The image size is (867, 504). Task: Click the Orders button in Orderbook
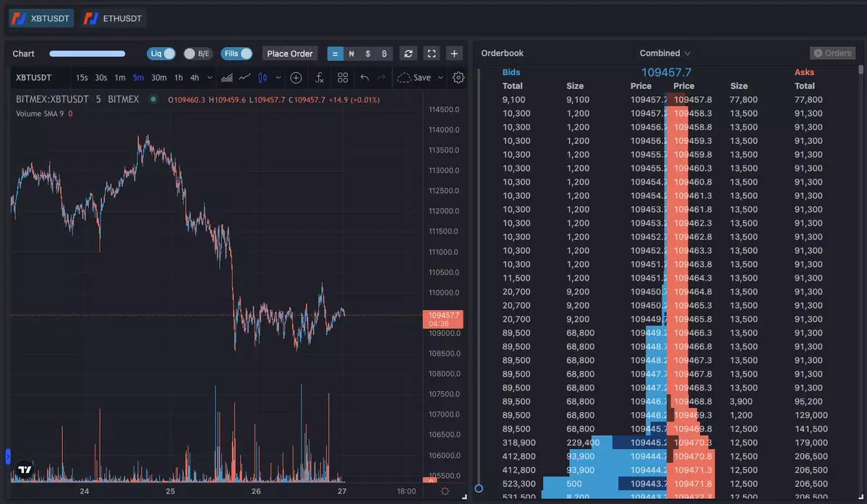pos(832,54)
